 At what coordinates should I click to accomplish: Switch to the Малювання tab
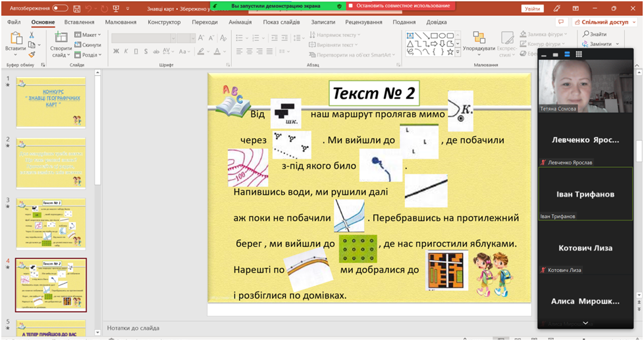(121, 22)
